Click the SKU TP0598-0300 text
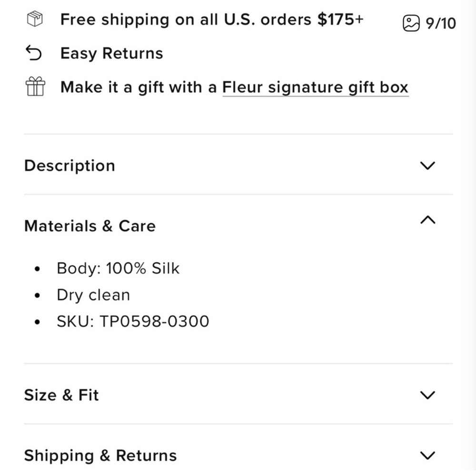The image size is (476, 476). [x=133, y=321]
